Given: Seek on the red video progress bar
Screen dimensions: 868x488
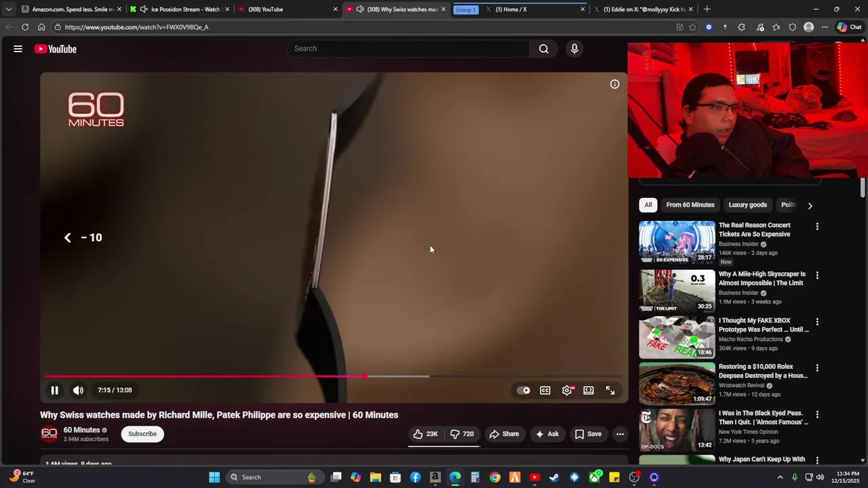Looking at the screenshot, I should point(334,376).
